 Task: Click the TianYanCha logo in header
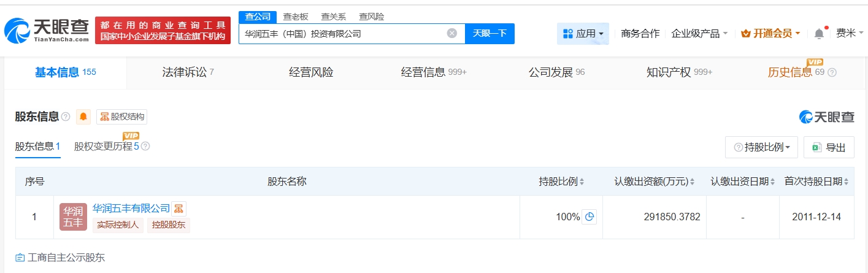(x=47, y=29)
